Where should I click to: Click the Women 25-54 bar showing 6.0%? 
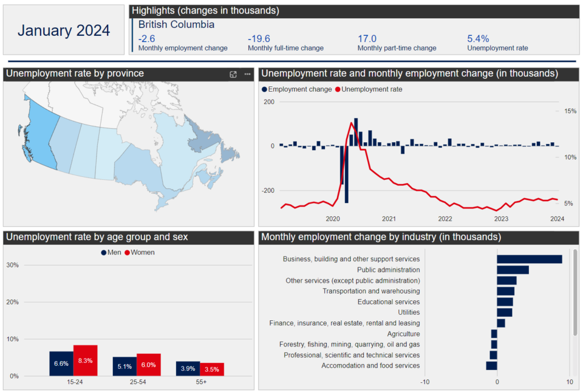(148, 365)
